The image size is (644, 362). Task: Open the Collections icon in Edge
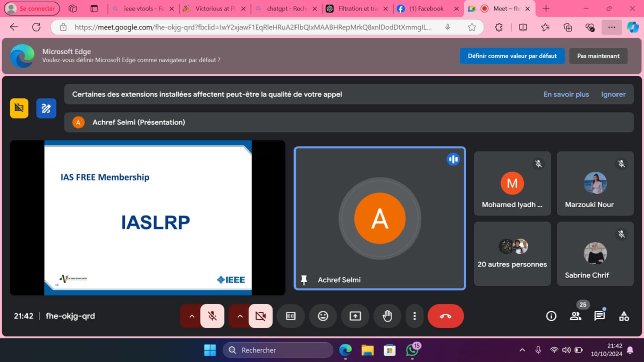coord(568,27)
